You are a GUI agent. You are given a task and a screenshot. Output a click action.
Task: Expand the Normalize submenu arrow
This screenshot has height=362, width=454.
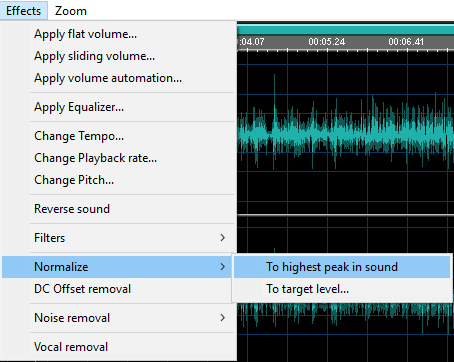pyautogui.click(x=223, y=267)
